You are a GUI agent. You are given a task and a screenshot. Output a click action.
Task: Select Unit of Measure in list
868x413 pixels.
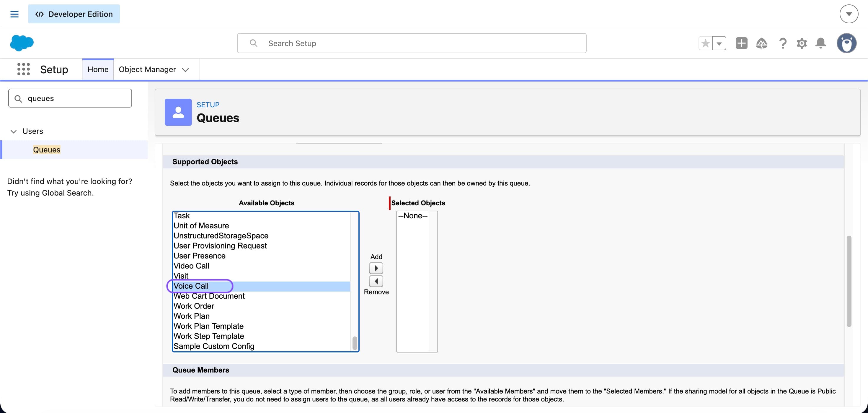point(262,225)
